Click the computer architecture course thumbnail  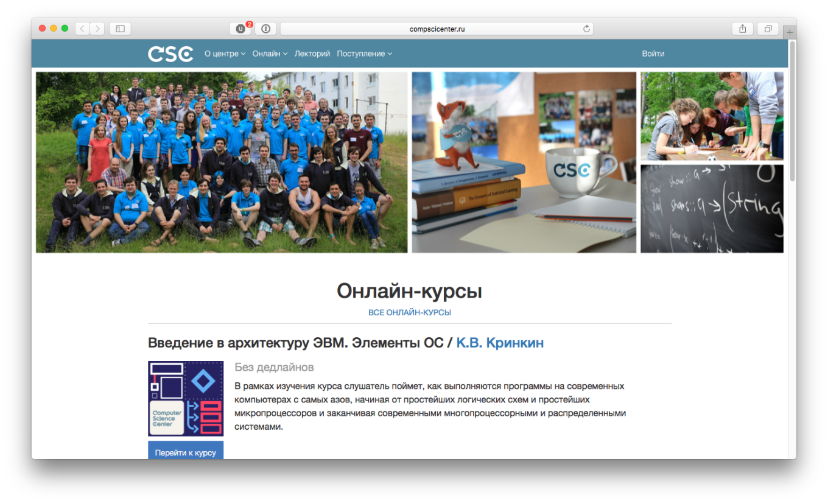point(186,399)
